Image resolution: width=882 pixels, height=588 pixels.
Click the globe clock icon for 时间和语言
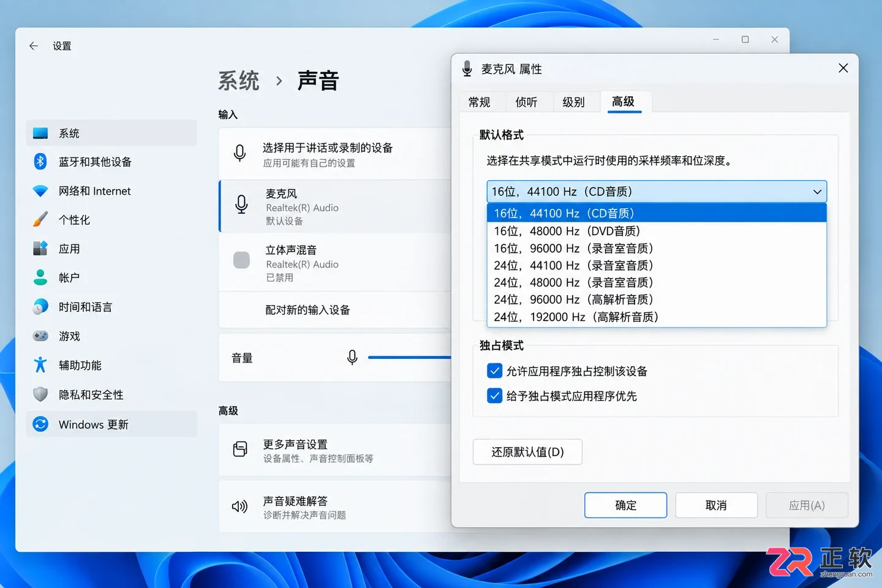[40, 307]
